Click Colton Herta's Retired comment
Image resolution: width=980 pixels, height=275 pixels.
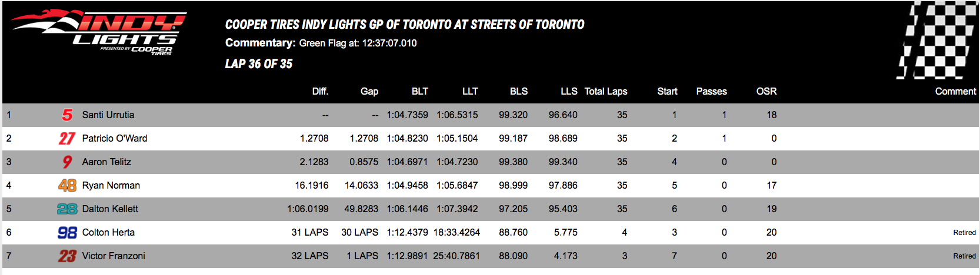[x=964, y=233]
